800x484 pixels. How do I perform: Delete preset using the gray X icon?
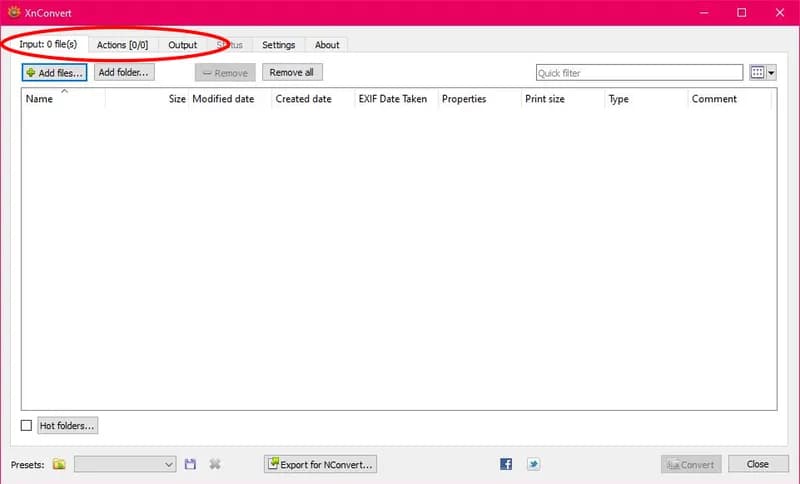(215, 464)
